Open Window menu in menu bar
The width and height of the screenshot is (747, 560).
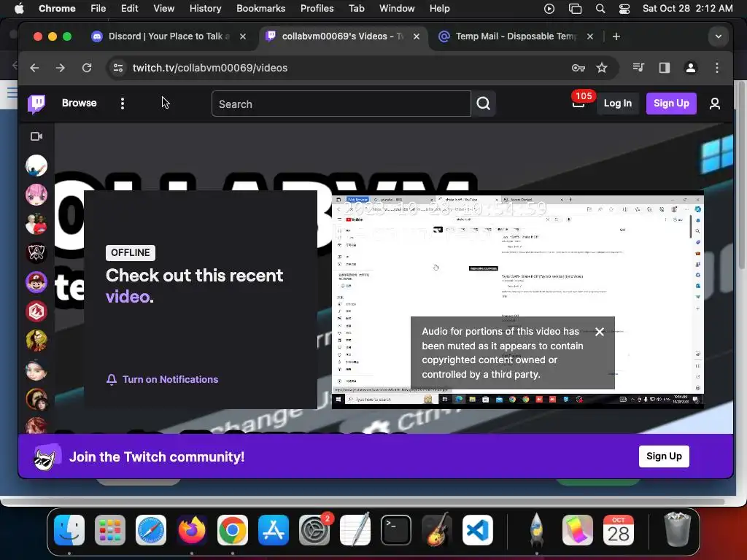pyautogui.click(x=397, y=9)
